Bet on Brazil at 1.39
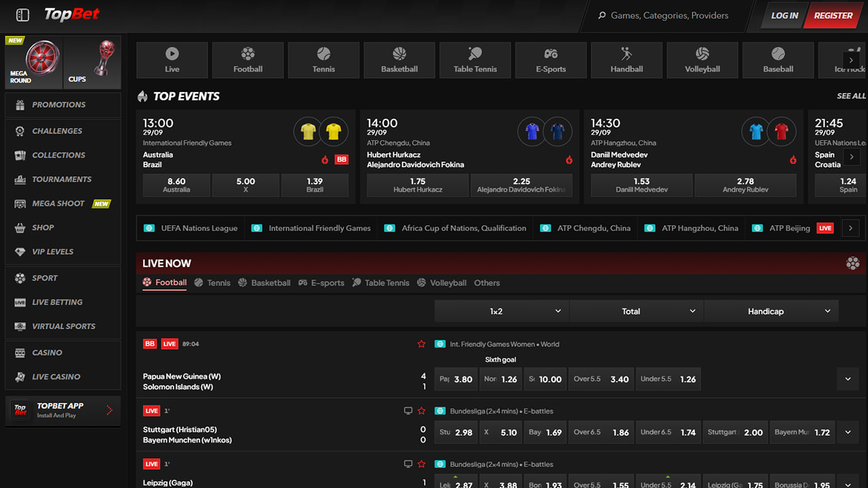Screen dimensions: 868x488 coord(315,185)
